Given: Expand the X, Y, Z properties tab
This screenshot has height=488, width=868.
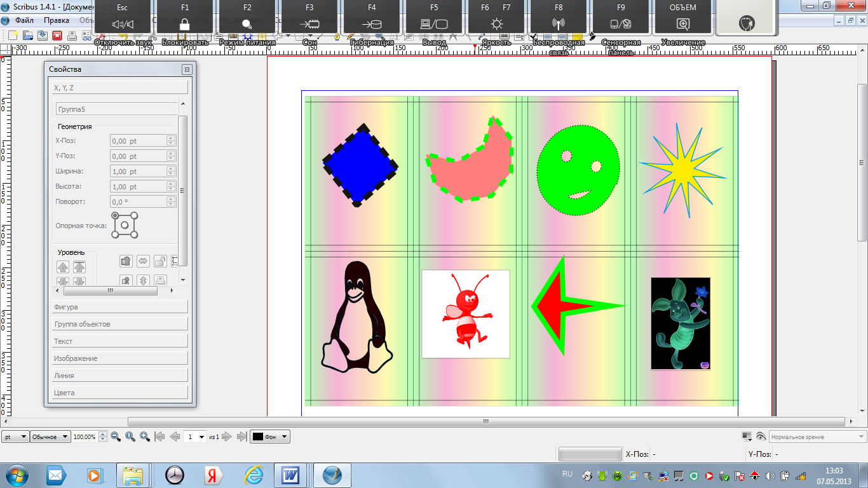Looking at the screenshot, I should pyautogui.click(x=120, y=88).
